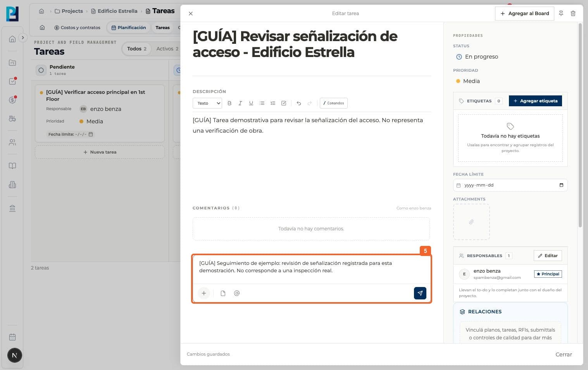
Task: Expand the left sidebar with chevron
Action: pos(23,38)
